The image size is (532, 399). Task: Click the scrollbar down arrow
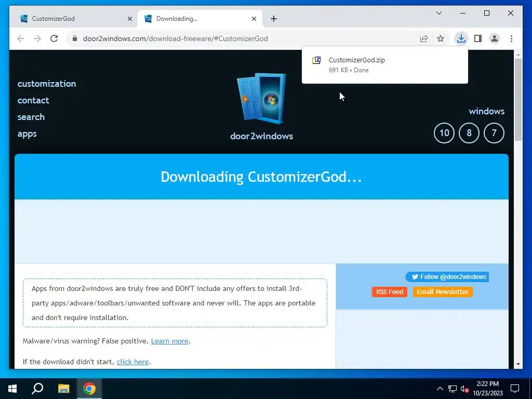pyautogui.click(x=518, y=364)
